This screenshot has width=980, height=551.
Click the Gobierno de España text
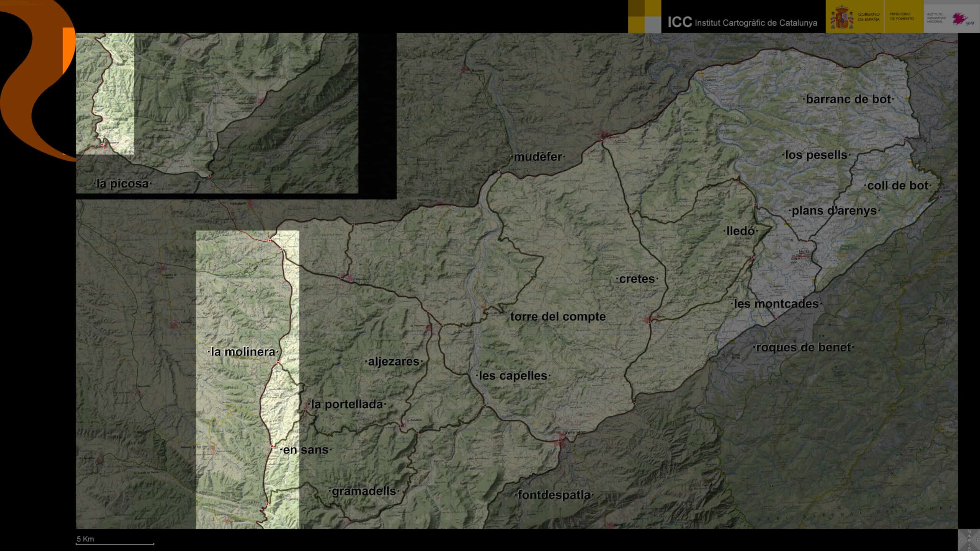click(x=869, y=17)
